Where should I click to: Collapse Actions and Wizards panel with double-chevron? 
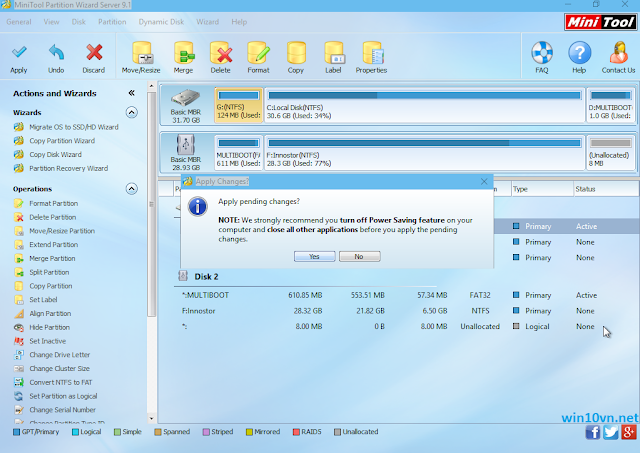pos(131,93)
